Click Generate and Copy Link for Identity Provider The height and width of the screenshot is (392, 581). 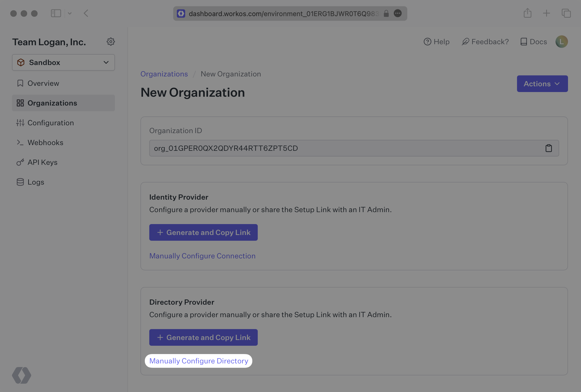click(203, 232)
